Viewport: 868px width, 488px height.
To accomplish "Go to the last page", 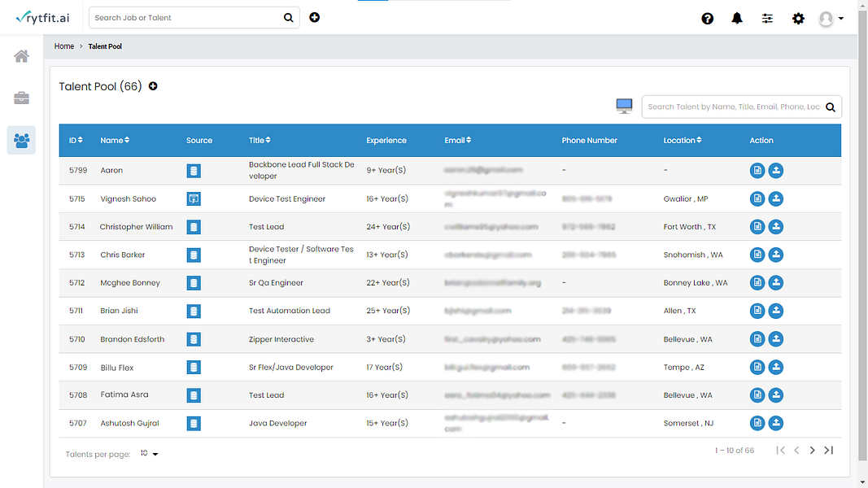I will [829, 451].
